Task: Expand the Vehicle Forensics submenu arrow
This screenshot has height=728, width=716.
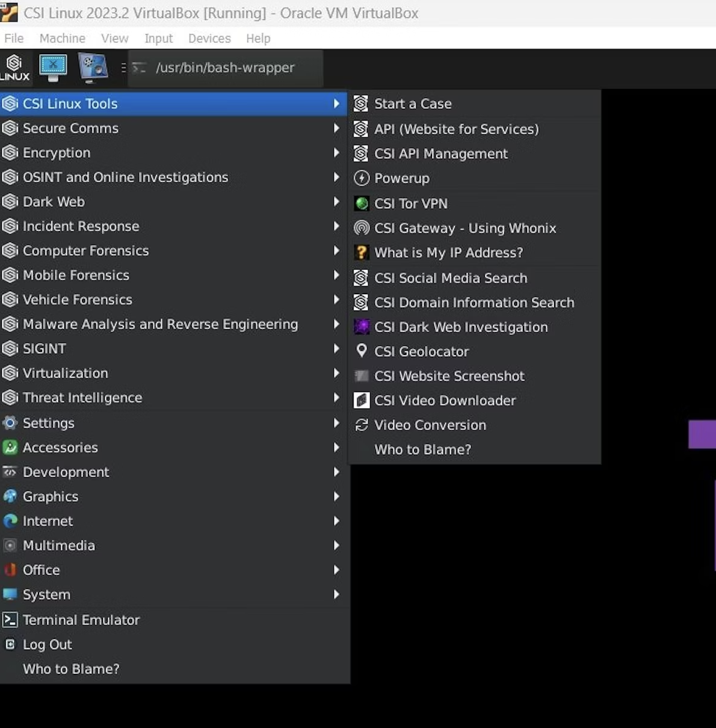Action: 336,300
